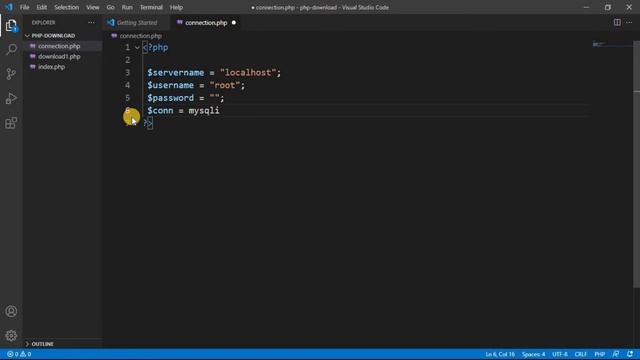Place cursor after mysqli on line 6
Screen dimensions: 640x360
click(220, 111)
